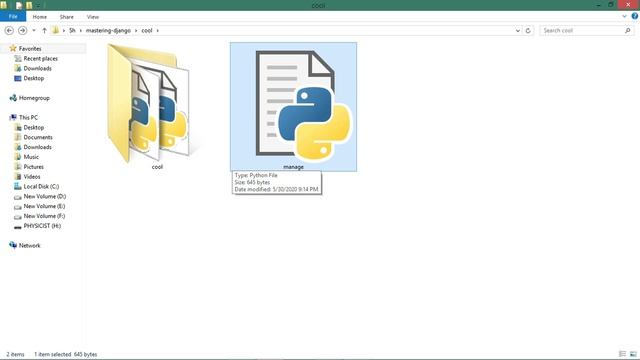
Task: Open the File ribbon tab
Action: click(13, 17)
